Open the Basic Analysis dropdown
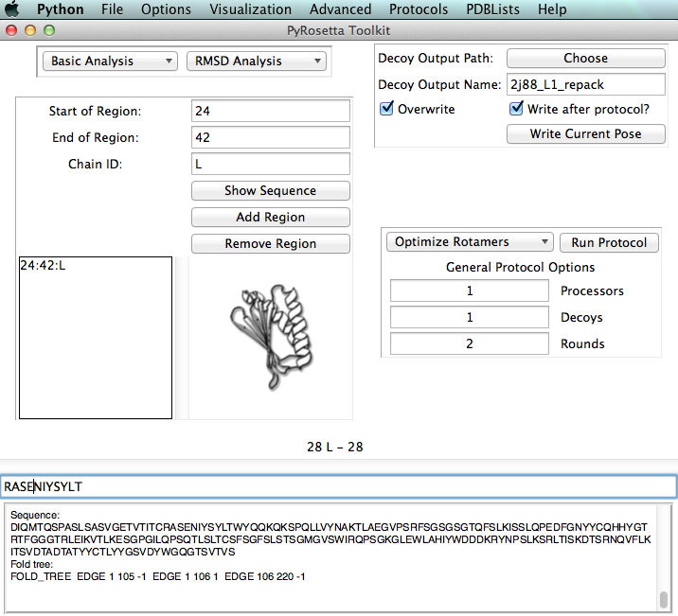The image size is (678, 616). pos(110,62)
